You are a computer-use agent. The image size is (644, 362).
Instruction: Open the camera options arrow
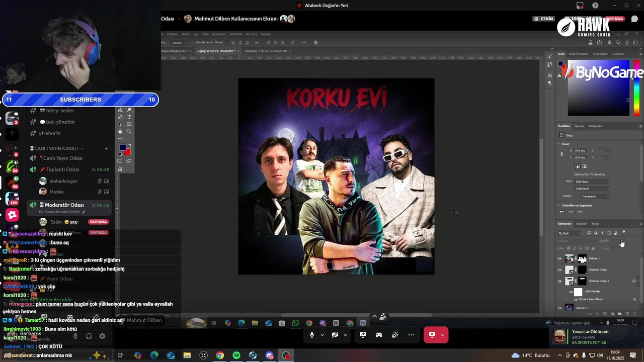345,335
